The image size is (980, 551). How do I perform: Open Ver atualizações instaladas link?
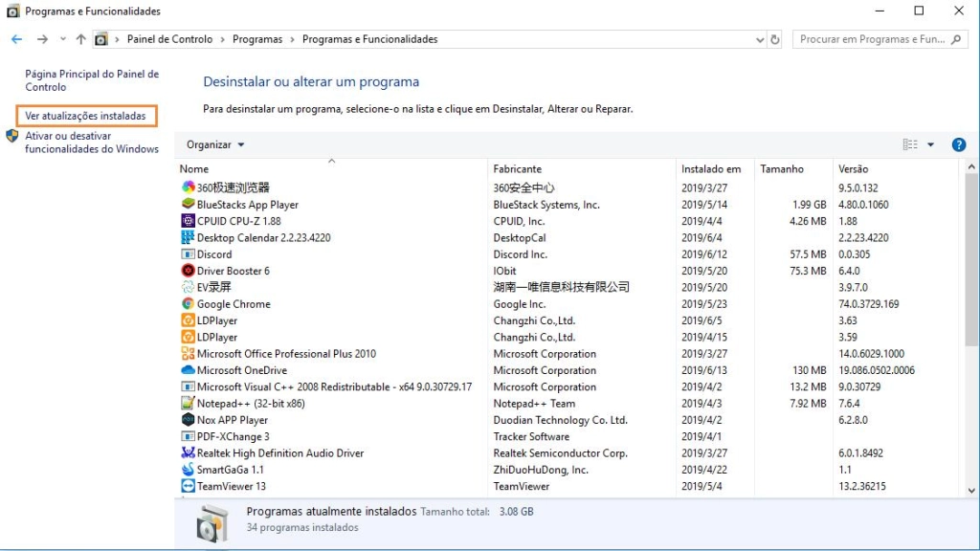pyautogui.click(x=85, y=116)
